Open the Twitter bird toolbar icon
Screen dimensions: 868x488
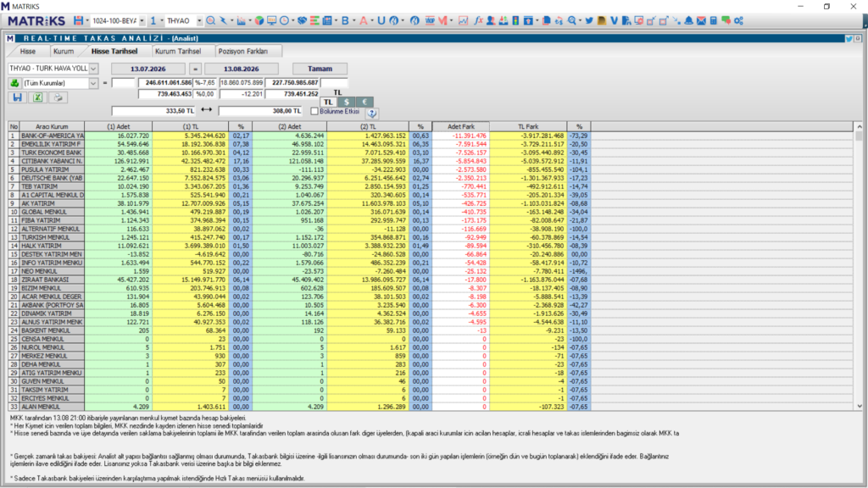point(589,20)
